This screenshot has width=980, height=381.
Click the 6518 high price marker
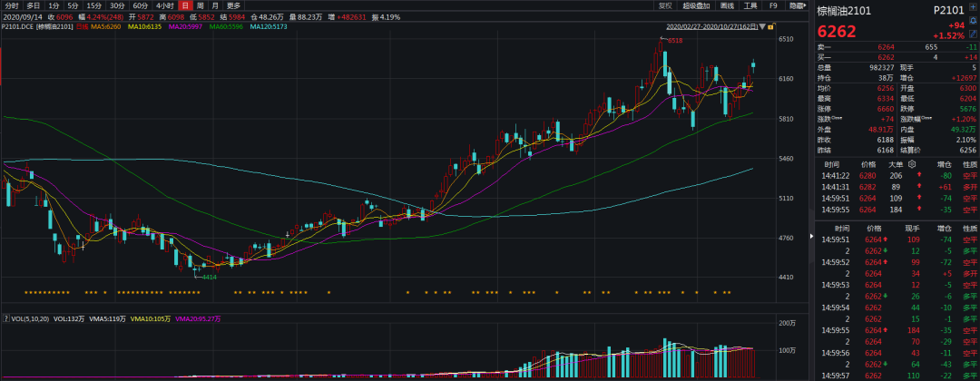(x=675, y=40)
